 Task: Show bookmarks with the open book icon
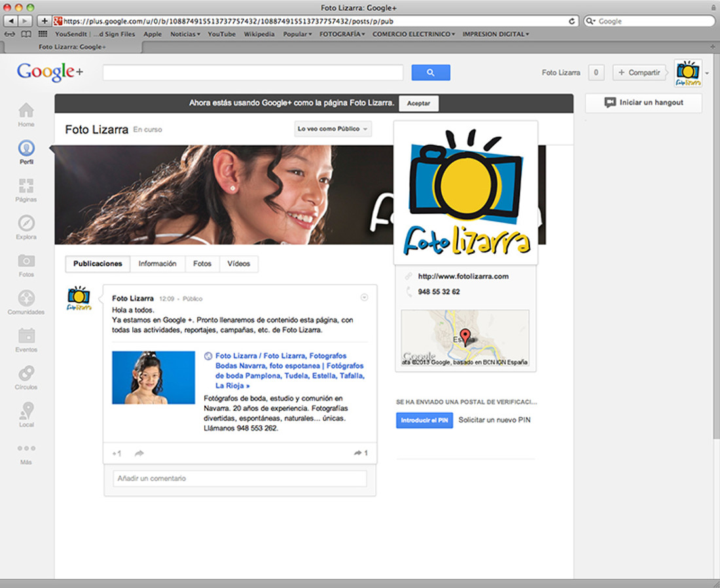27,34
